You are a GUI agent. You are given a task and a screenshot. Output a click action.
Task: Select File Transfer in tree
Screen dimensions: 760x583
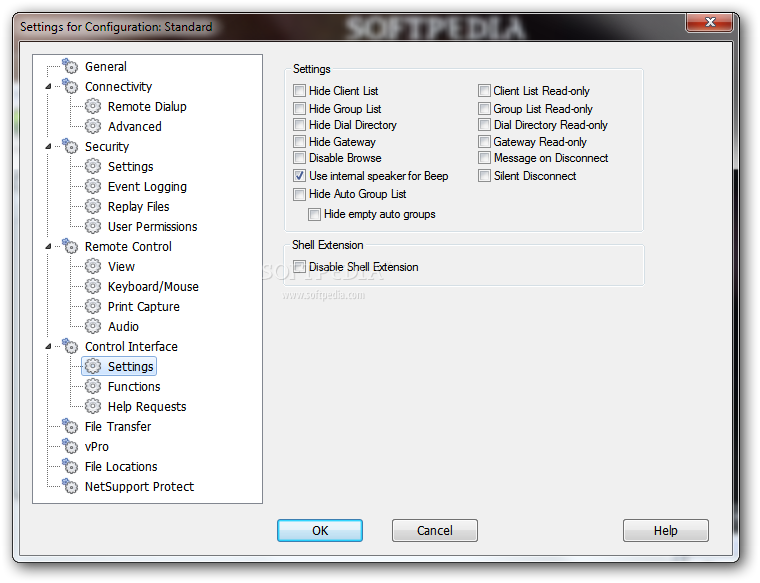point(118,426)
